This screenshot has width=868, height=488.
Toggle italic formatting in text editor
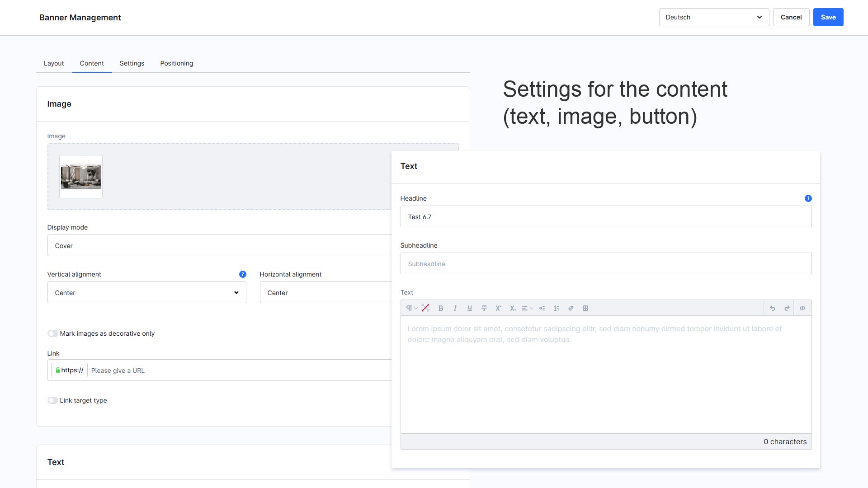pyautogui.click(x=455, y=308)
